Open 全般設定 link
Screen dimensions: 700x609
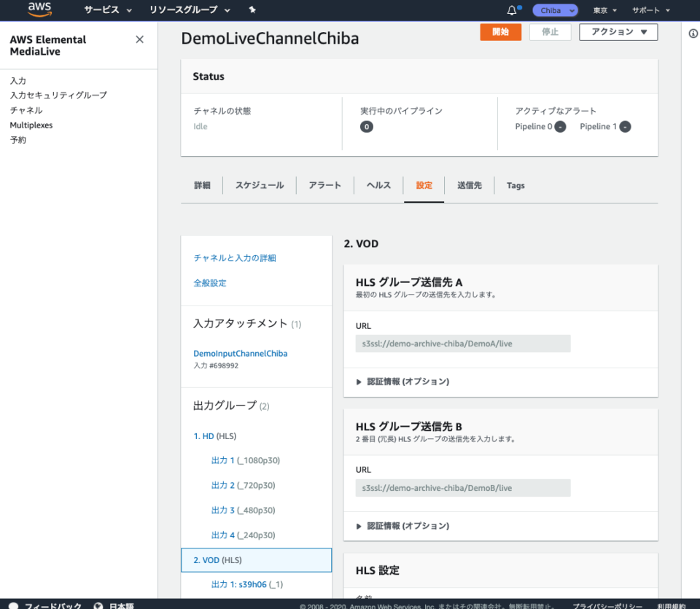[210, 283]
